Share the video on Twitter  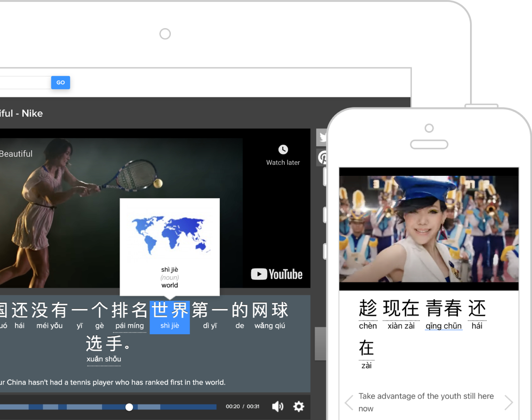(323, 137)
